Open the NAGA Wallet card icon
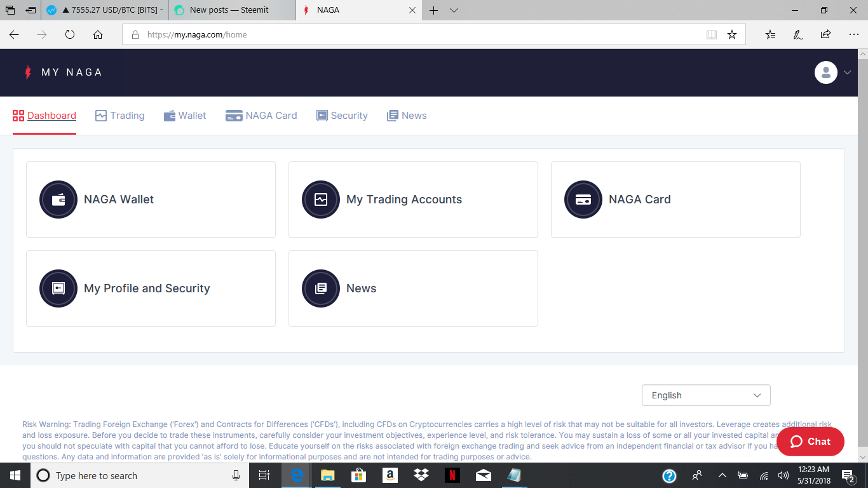868x488 pixels. (x=58, y=199)
